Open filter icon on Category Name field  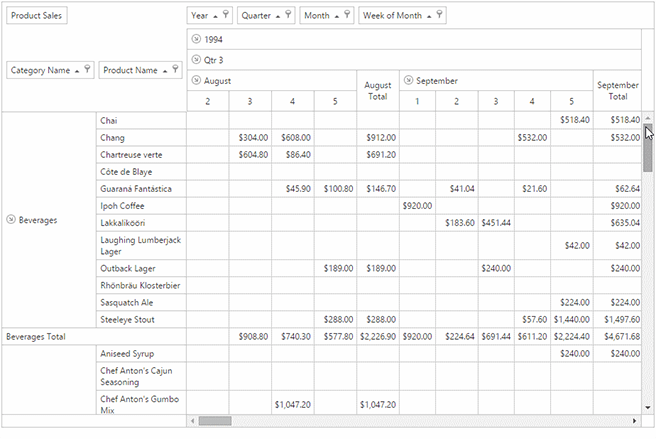(87, 69)
